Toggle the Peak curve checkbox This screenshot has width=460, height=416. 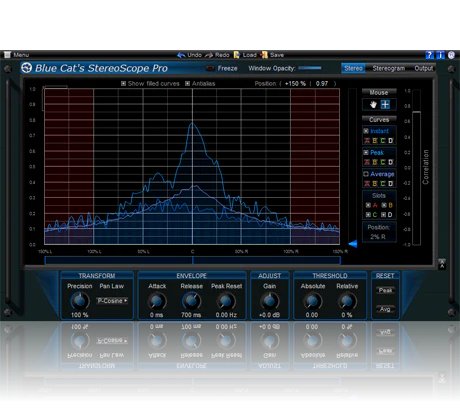coord(366,152)
